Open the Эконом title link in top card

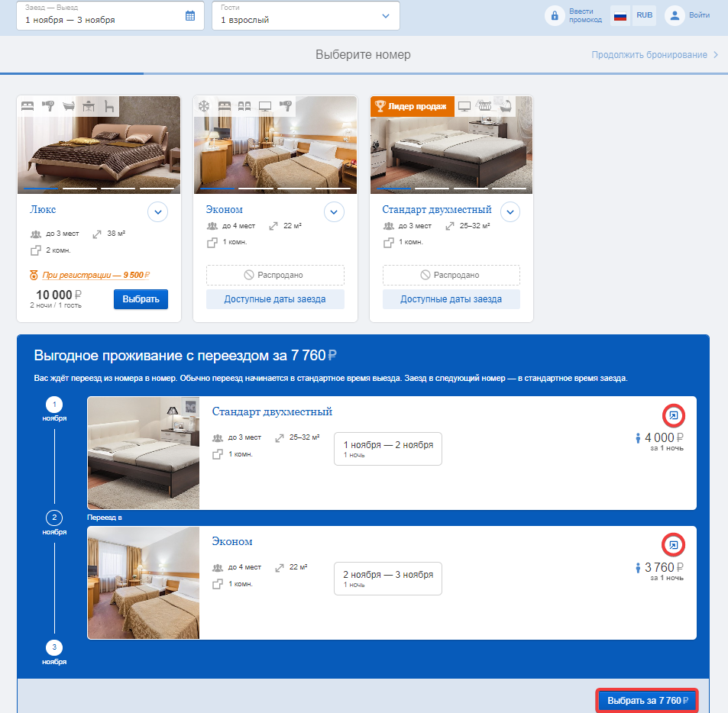pyautogui.click(x=225, y=210)
